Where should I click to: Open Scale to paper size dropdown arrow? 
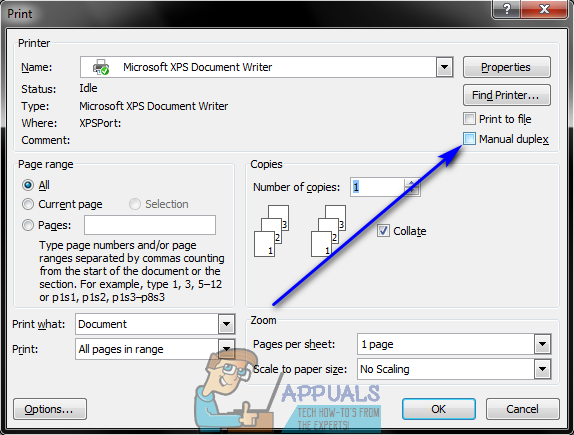pyautogui.click(x=542, y=369)
